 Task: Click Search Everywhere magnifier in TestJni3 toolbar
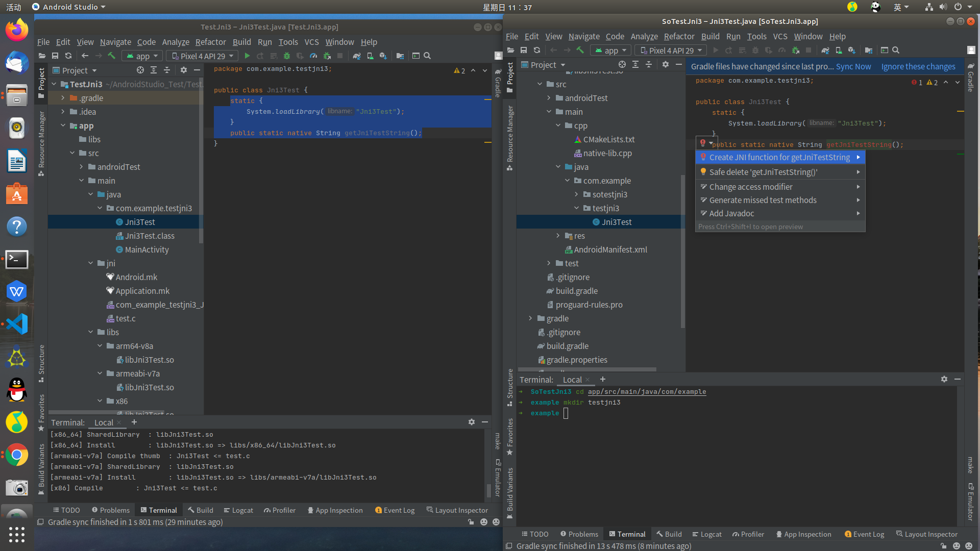point(427,56)
